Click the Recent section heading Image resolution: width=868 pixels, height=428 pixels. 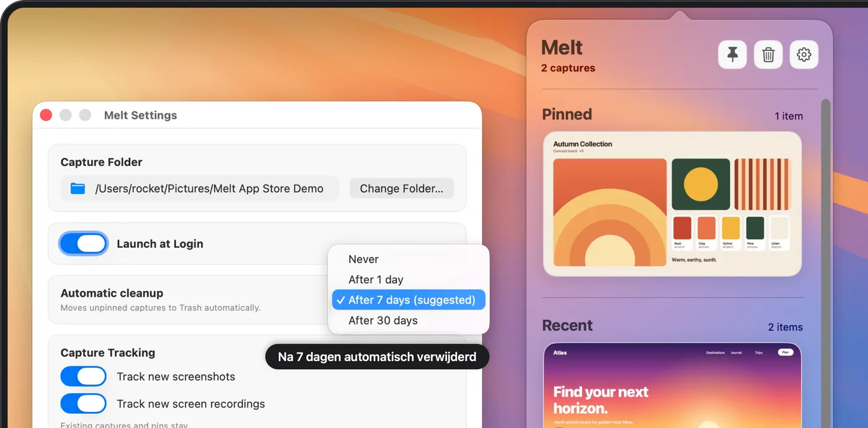(x=567, y=326)
